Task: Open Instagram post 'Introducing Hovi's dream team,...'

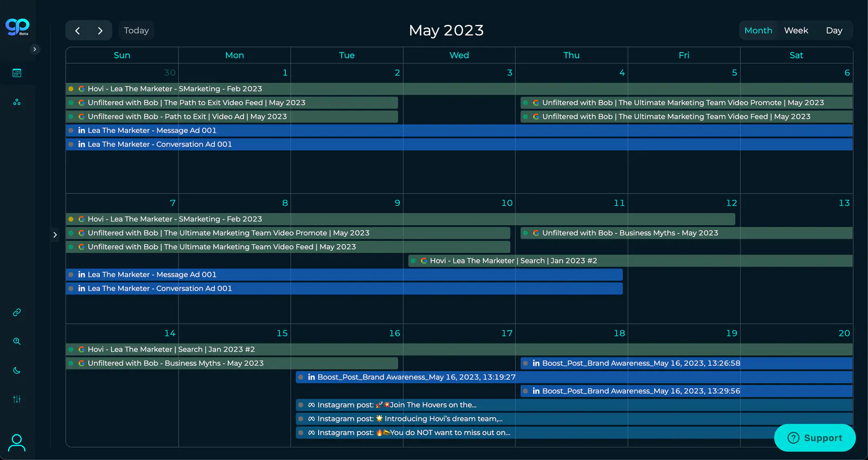Action: pos(575,419)
